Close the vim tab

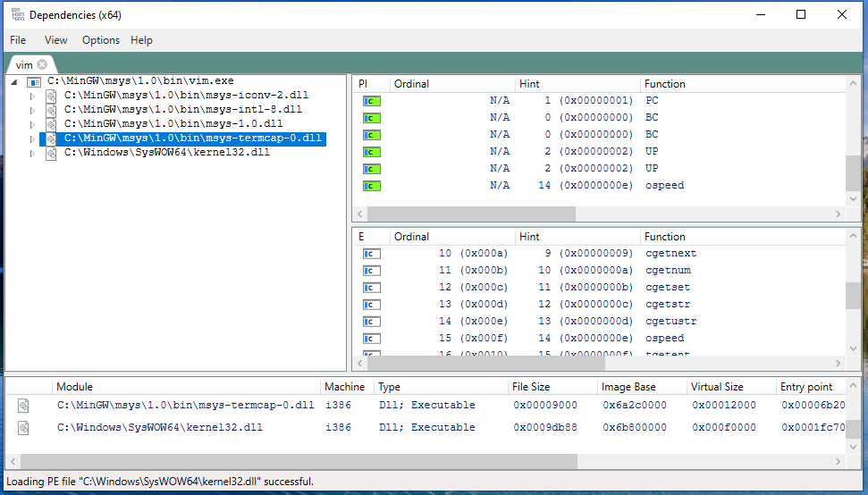point(42,65)
